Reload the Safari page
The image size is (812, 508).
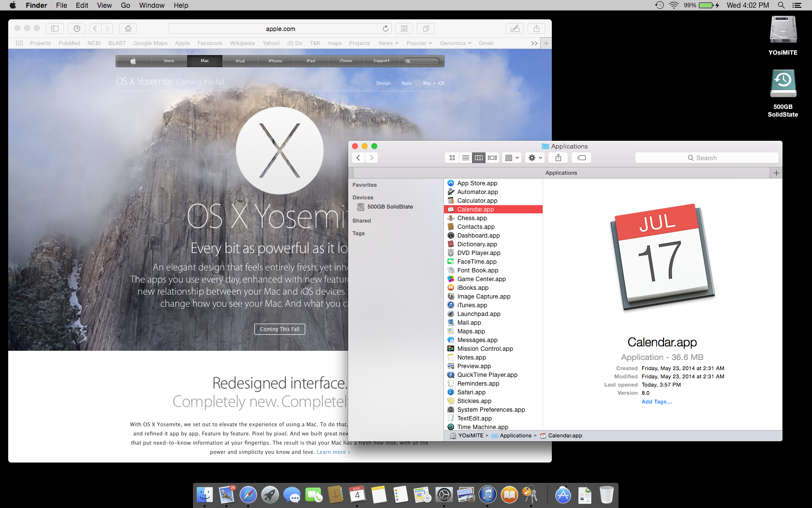point(385,29)
